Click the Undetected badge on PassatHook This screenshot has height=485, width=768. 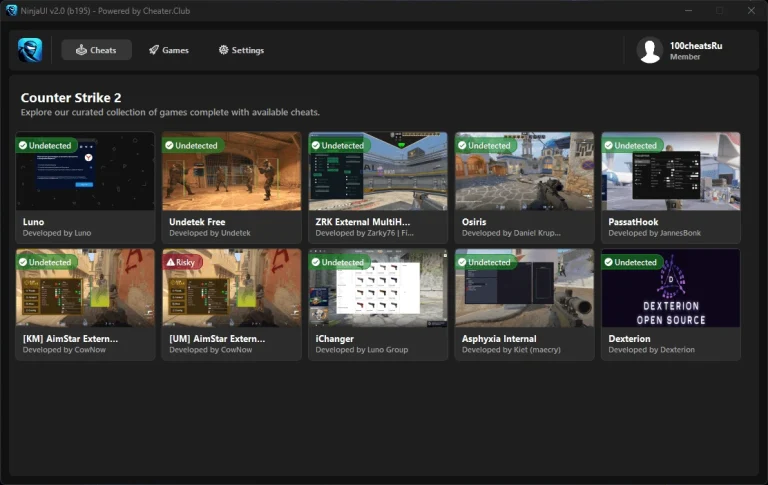[632, 146]
